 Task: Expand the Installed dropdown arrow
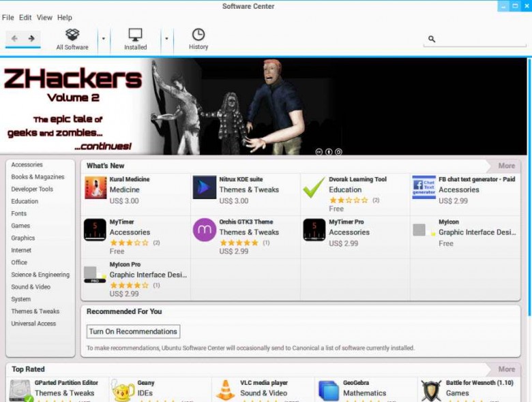166,39
